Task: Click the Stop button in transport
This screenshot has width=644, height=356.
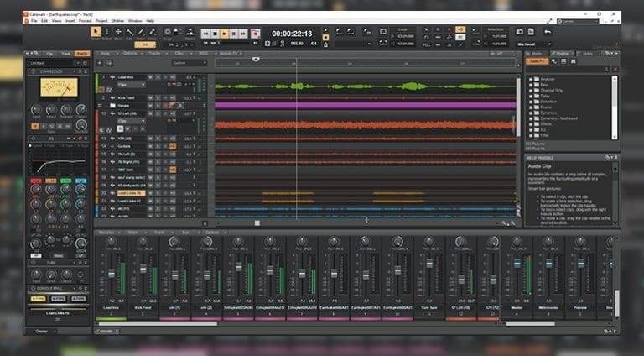Action: 215,34
